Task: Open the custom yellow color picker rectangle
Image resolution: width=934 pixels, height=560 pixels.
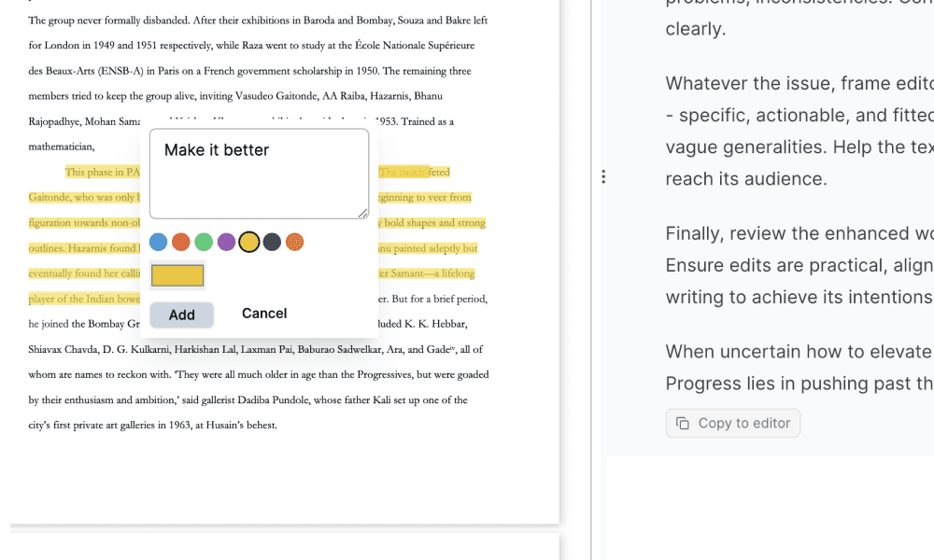Action: point(177,275)
